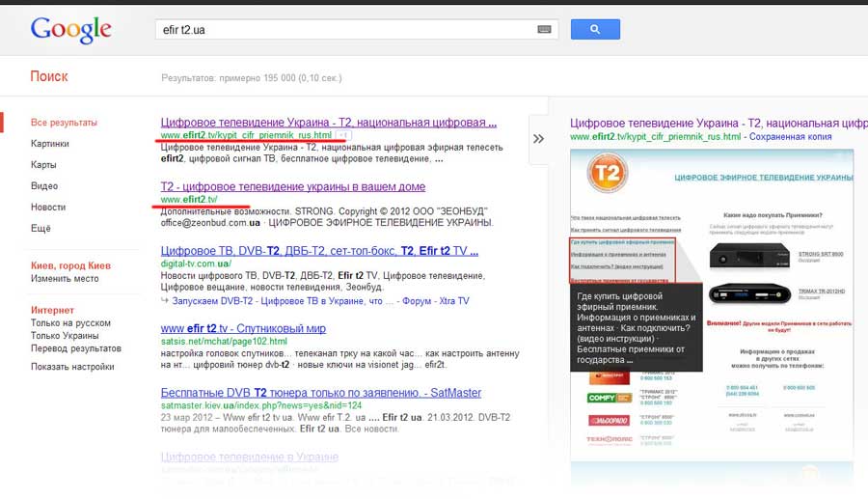Open result 'Бесплатные DVB T2 тюнера только по заявлению'
868x499 pixels.
point(321,393)
